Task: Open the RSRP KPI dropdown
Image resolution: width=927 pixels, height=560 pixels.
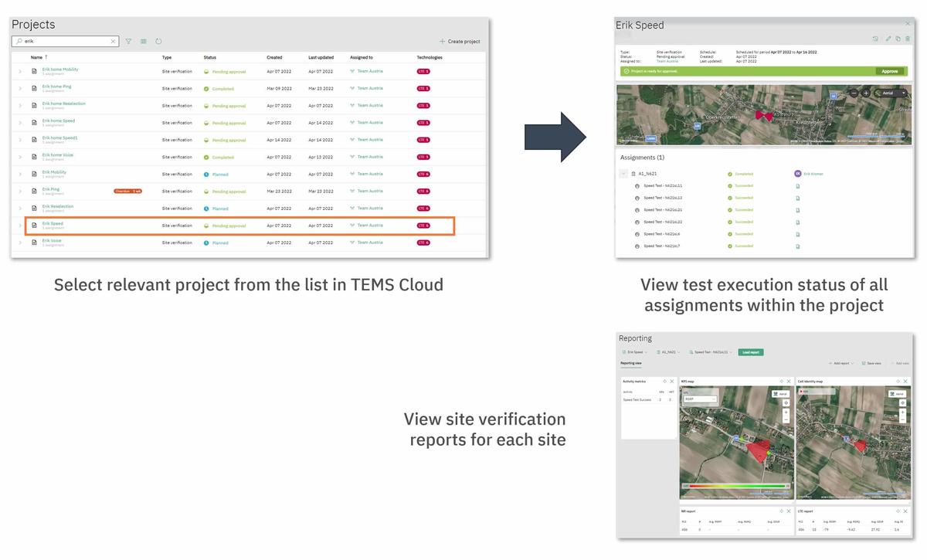Action: click(x=700, y=399)
